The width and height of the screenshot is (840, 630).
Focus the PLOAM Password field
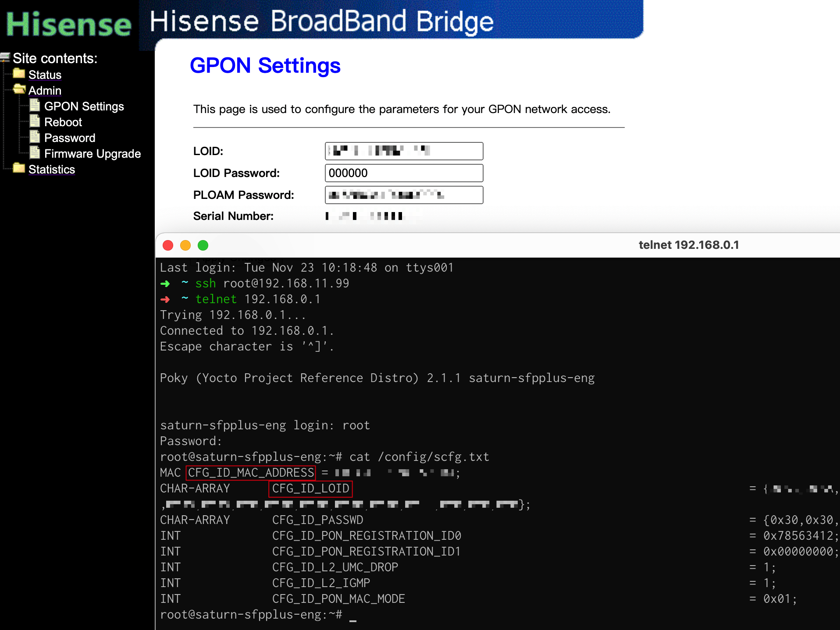[x=404, y=195]
